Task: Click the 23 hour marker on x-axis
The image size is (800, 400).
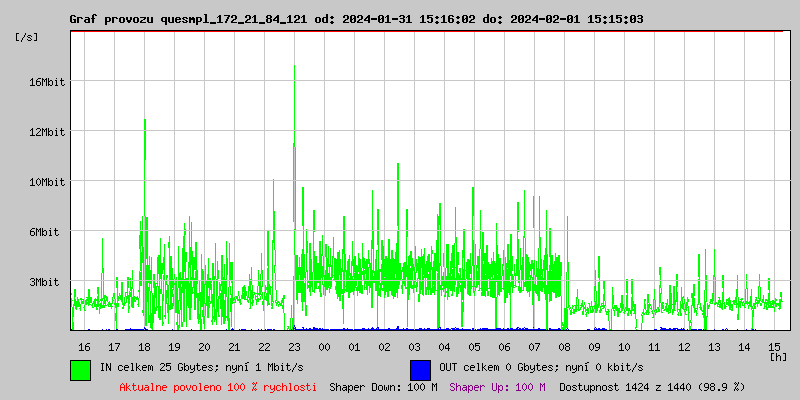Action: pos(294,346)
